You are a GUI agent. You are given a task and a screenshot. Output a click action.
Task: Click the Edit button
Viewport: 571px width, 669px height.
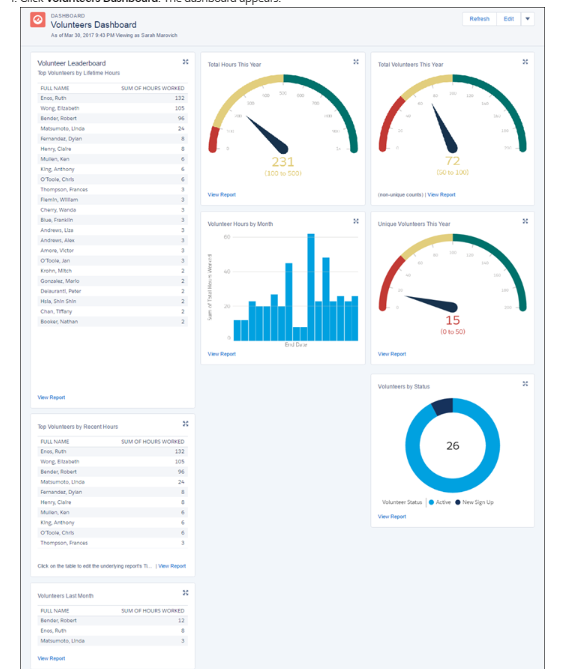pos(509,19)
